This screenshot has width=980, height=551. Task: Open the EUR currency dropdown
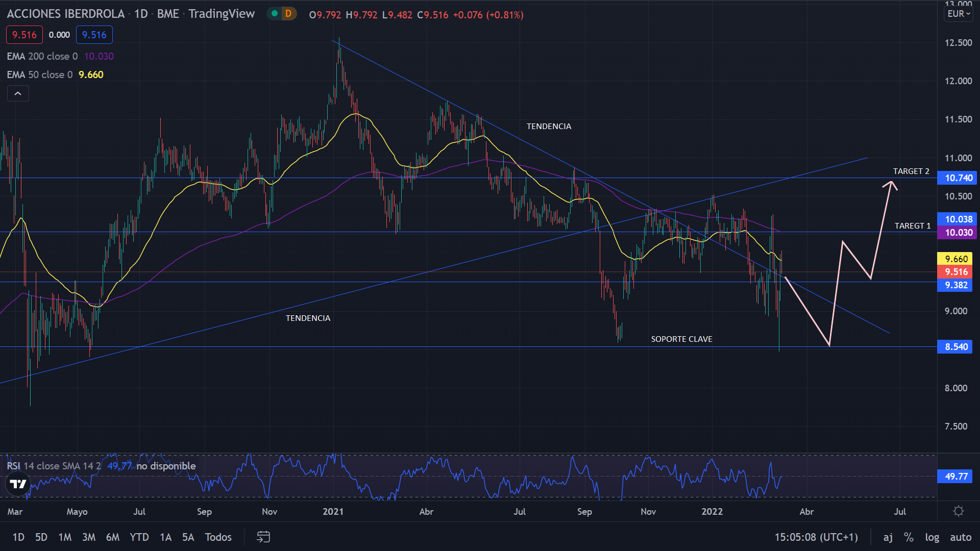pyautogui.click(x=959, y=14)
